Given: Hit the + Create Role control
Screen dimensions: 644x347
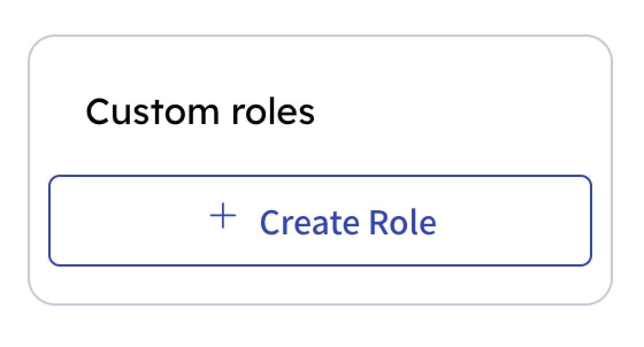Looking at the screenshot, I should click(320, 221).
